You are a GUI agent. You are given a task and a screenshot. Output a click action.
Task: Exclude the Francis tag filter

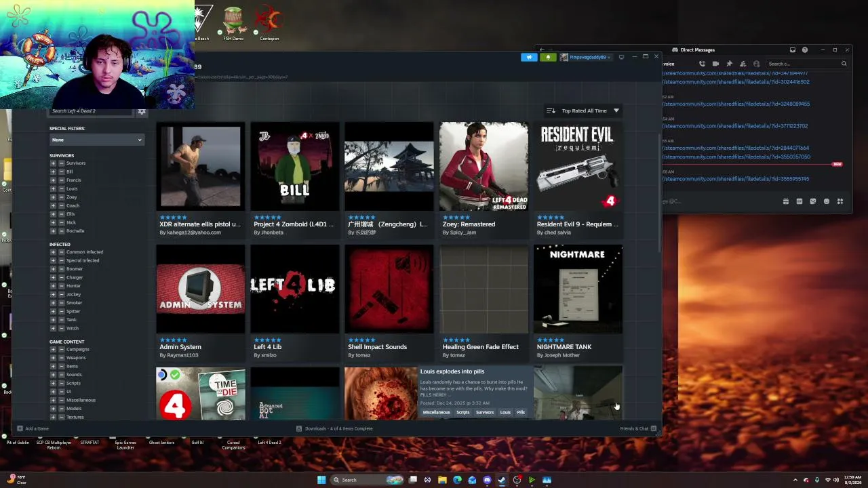[x=62, y=180]
